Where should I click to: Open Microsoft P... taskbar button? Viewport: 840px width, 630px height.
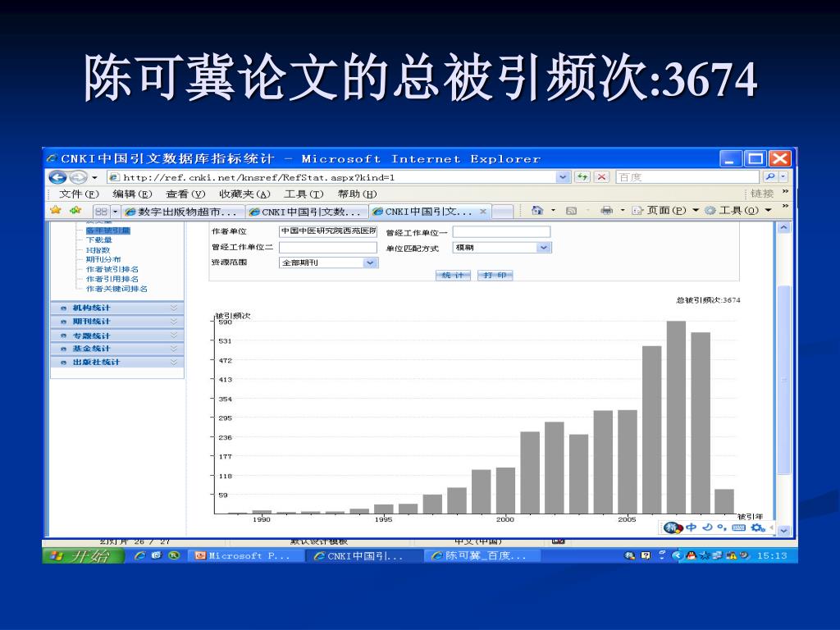point(245,556)
